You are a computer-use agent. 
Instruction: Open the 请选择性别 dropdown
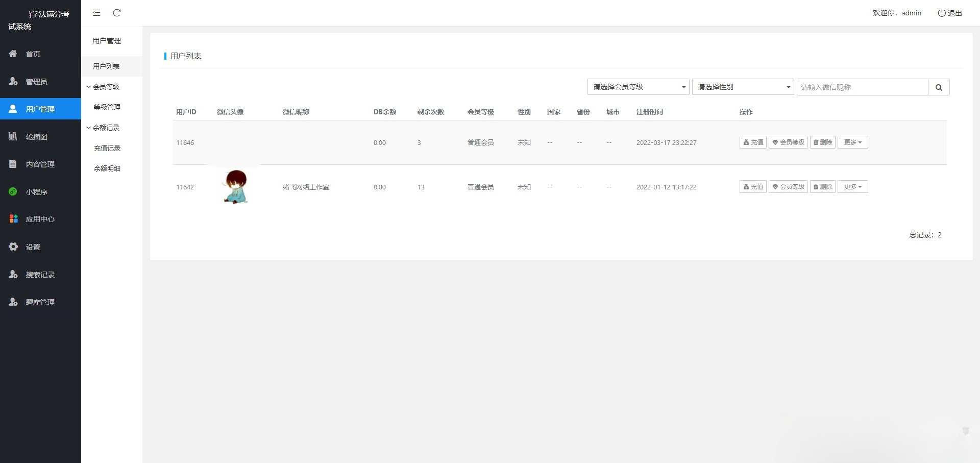point(742,87)
